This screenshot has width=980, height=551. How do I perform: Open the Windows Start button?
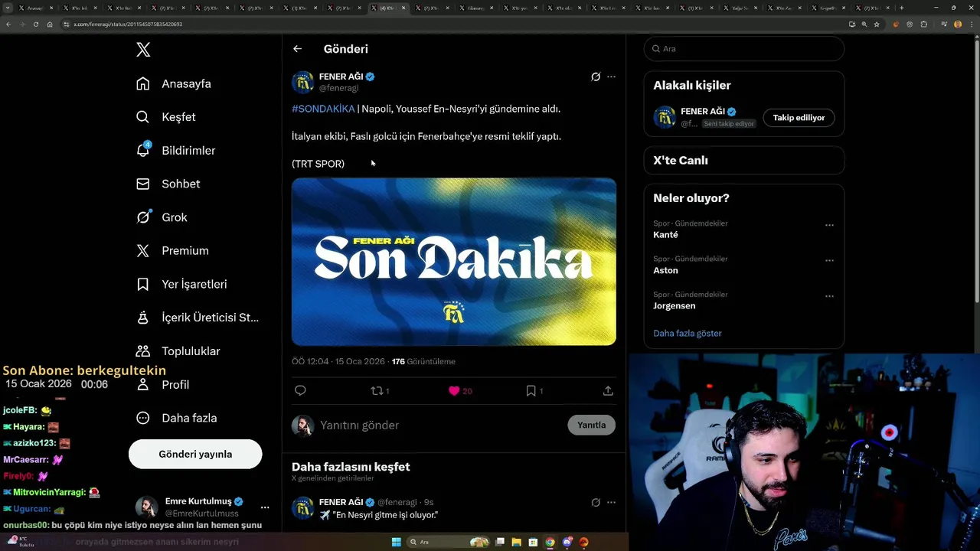pos(397,542)
